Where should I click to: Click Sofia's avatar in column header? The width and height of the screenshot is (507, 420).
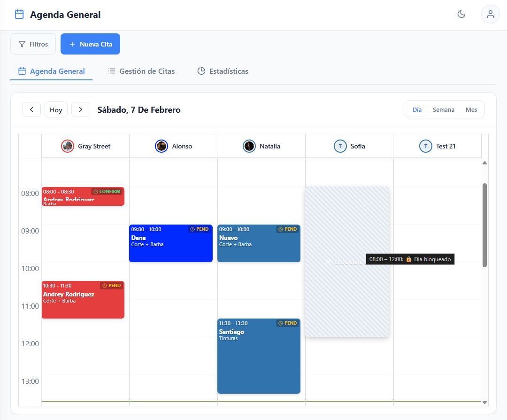coord(340,146)
